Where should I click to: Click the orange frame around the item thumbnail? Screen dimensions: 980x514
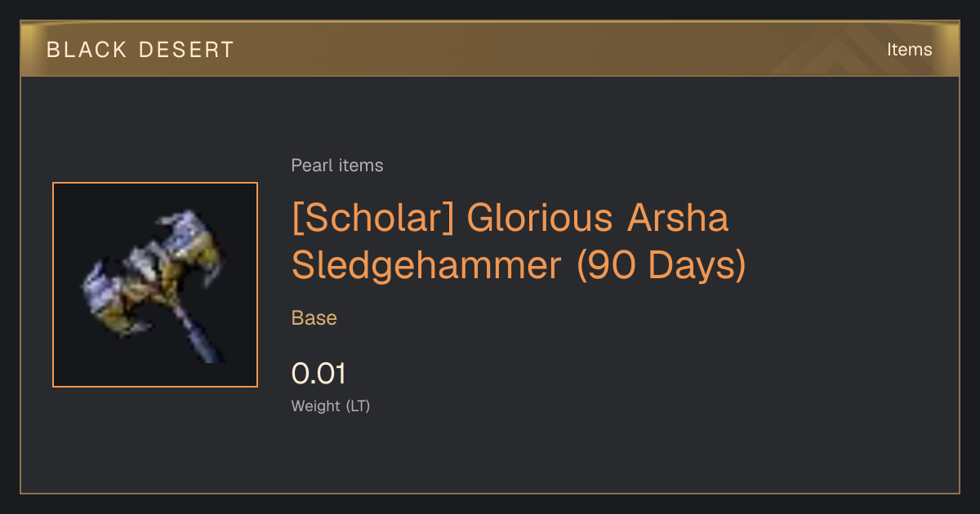[155, 183]
